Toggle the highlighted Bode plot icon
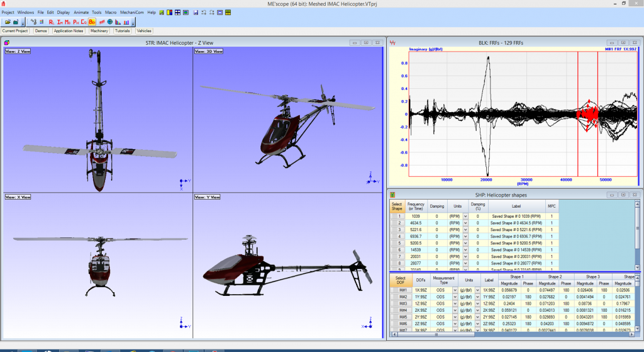Image resolution: width=644 pixels, height=352 pixels. click(92, 22)
